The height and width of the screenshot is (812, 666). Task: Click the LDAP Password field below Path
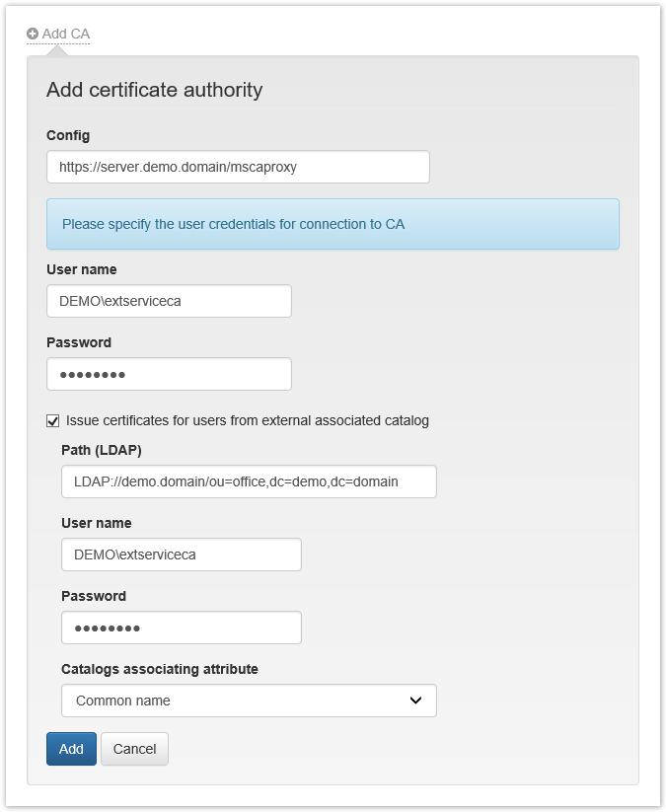point(181,627)
